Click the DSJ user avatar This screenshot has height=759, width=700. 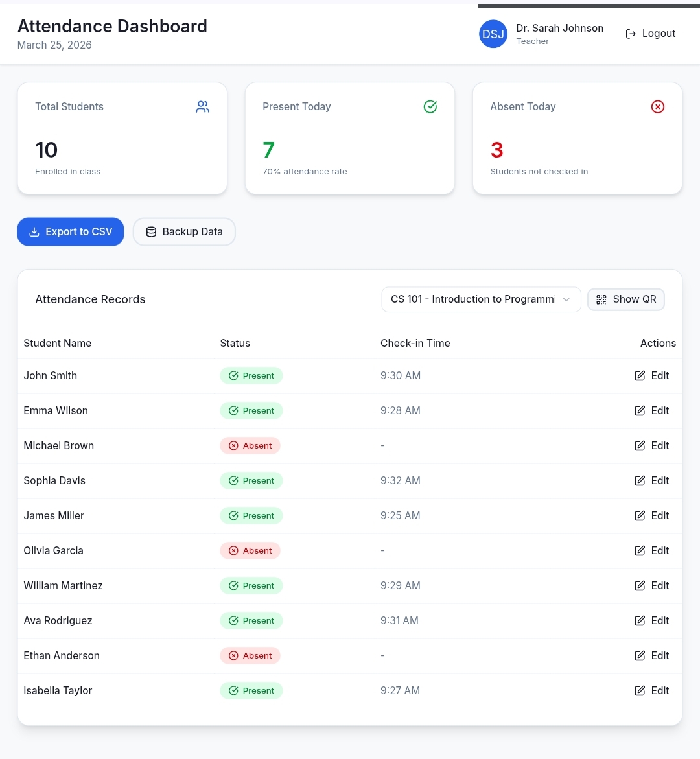click(493, 34)
